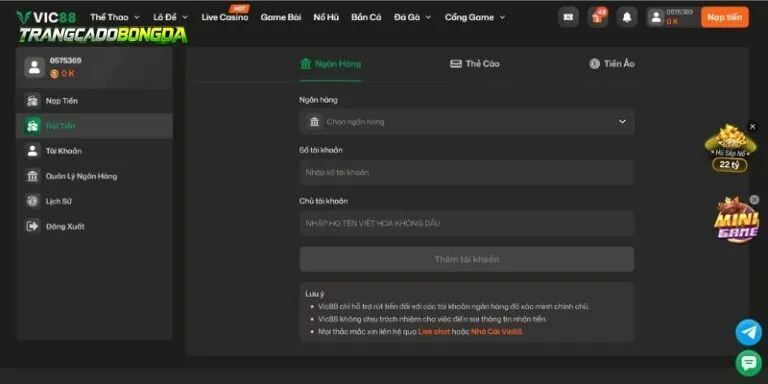This screenshot has height=384, width=768.
Task: Click the bank icon in Ngân Hàng tab
Action: 306,64
